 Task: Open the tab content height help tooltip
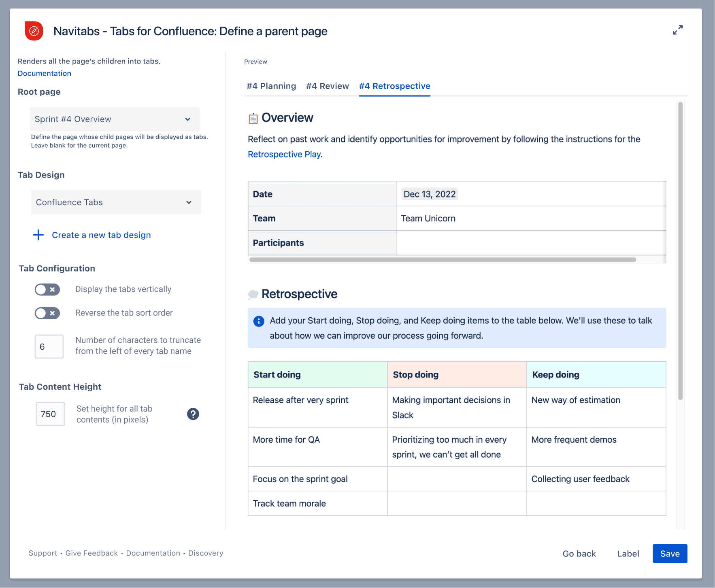point(193,414)
